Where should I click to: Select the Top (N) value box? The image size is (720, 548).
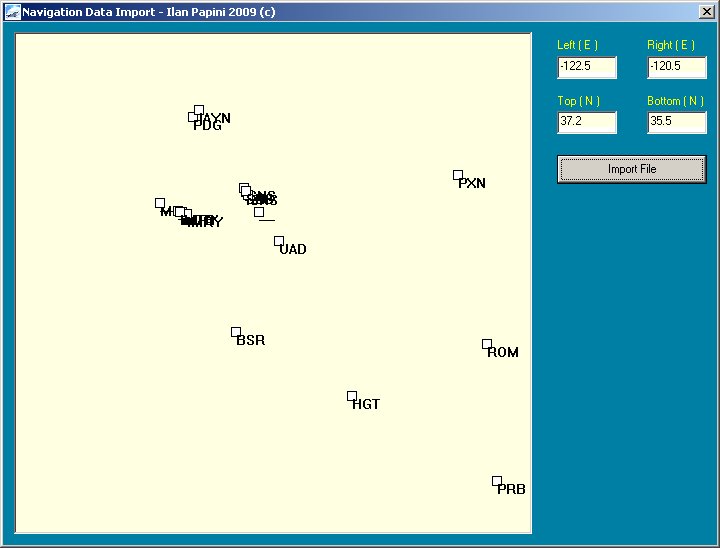coord(586,122)
